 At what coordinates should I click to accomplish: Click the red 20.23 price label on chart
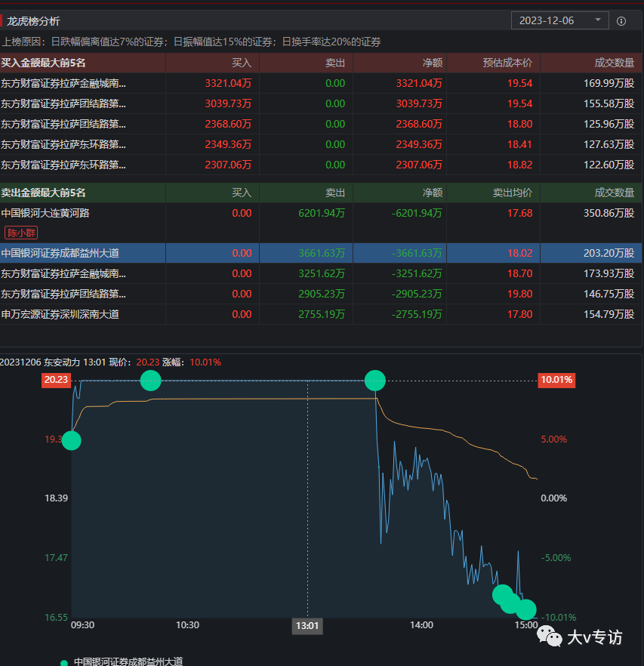(x=56, y=380)
